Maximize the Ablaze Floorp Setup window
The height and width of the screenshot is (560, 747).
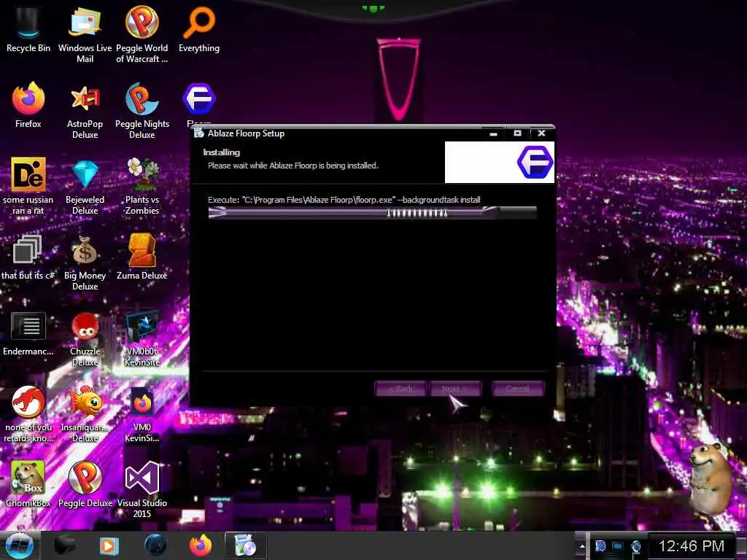[x=517, y=133]
